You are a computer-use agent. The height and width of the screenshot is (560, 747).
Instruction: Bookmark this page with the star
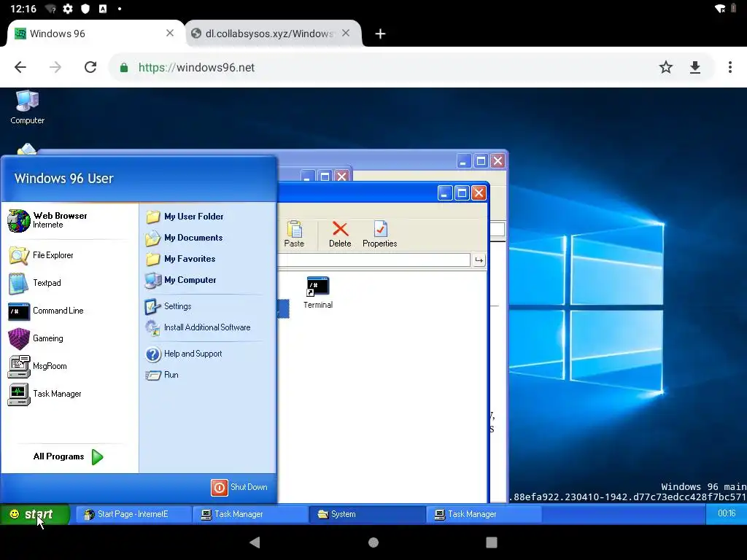[x=665, y=67]
